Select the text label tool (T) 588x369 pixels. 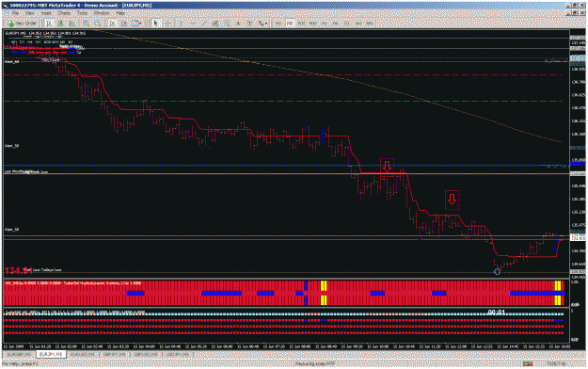(x=249, y=24)
